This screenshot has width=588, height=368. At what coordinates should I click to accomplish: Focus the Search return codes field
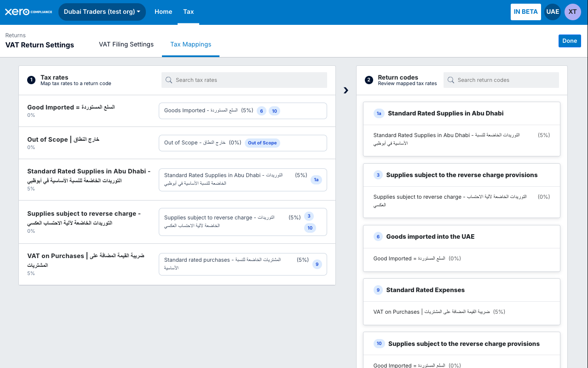coord(501,80)
